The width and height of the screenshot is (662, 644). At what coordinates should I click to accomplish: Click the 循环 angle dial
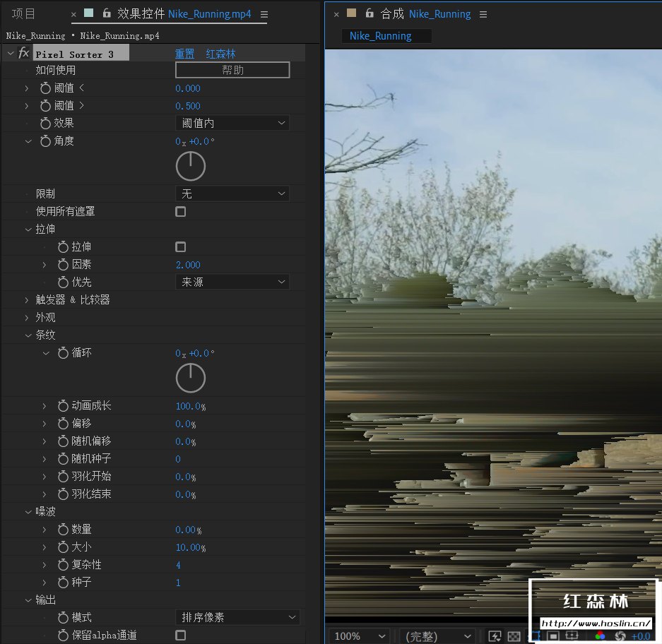(191, 378)
